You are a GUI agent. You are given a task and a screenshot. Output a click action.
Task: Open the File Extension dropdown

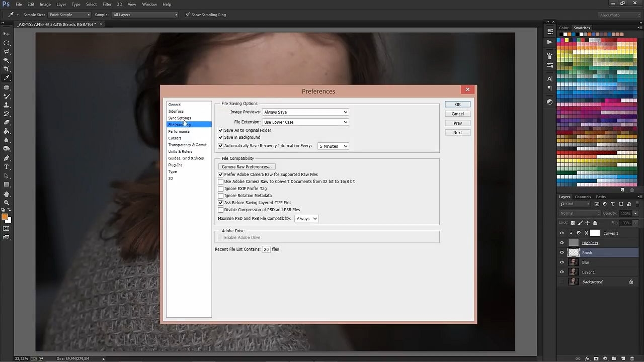[x=305, y=122]
